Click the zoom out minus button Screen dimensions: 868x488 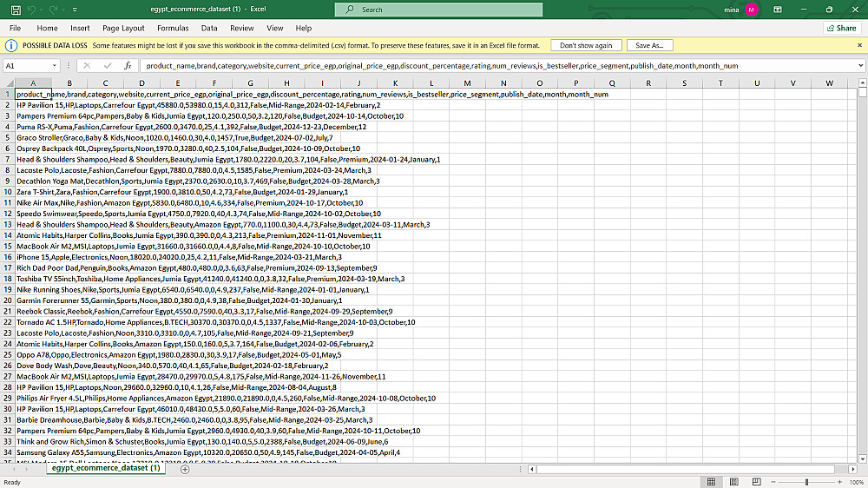[773, 482]
